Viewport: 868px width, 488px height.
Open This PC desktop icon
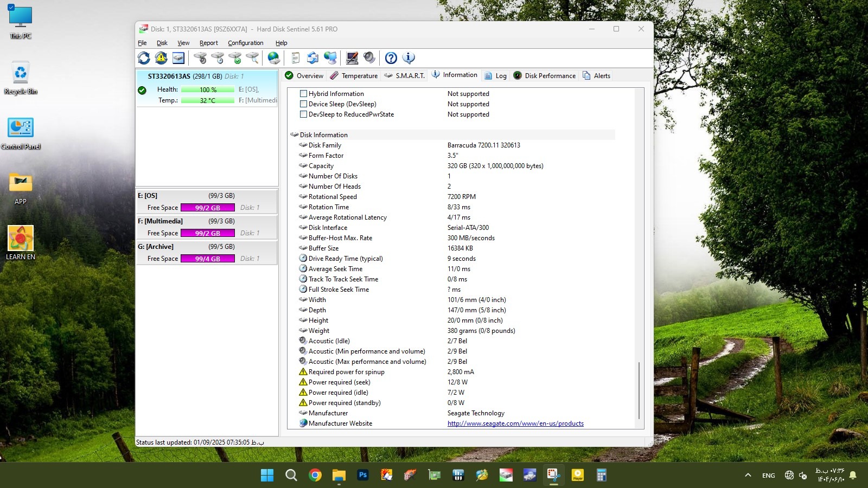[21, 22]
